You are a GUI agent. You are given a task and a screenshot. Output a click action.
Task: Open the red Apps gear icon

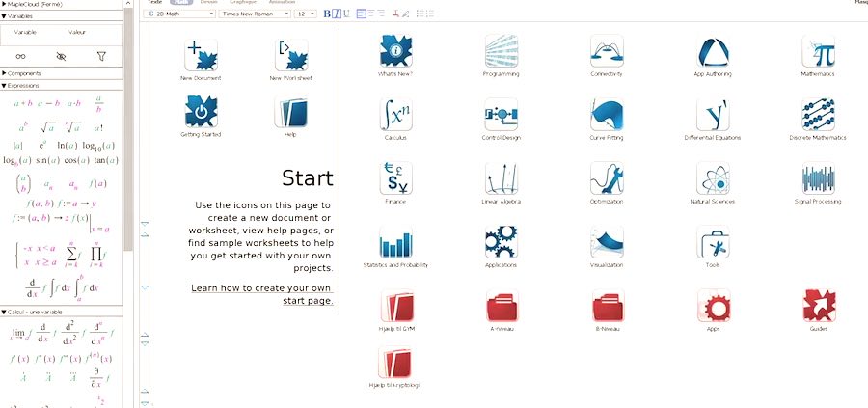[713, 306]
